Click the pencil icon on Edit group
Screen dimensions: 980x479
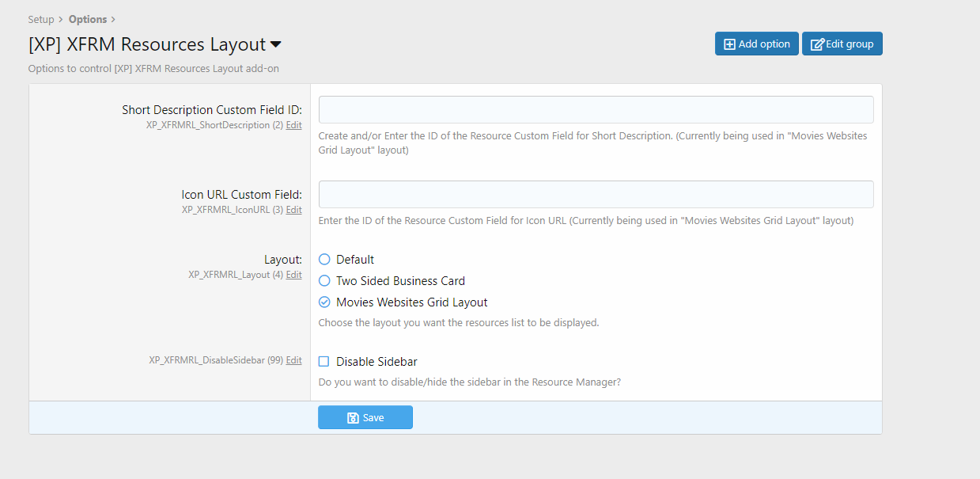(817, 44)
